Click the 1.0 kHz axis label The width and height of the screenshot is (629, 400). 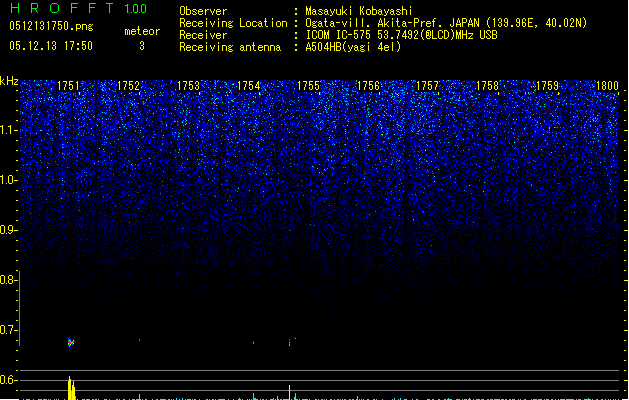(8, 180)
